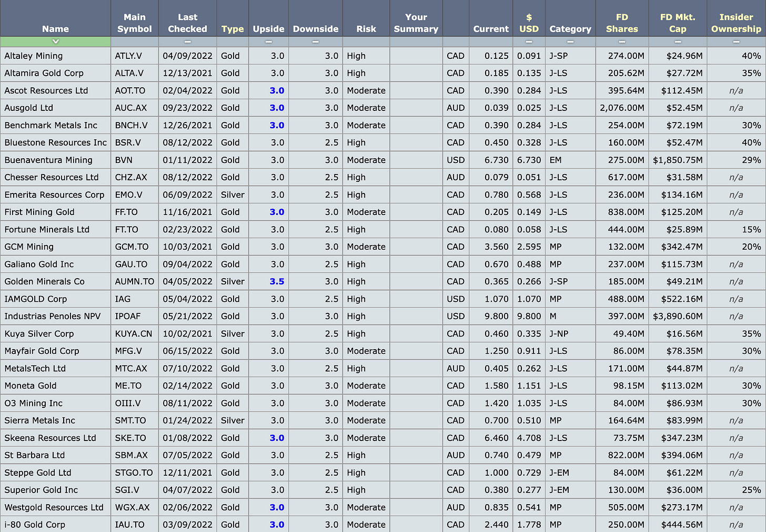Collapse the FD Shares column summary icon
766x532 pixels.
(622, 42)
